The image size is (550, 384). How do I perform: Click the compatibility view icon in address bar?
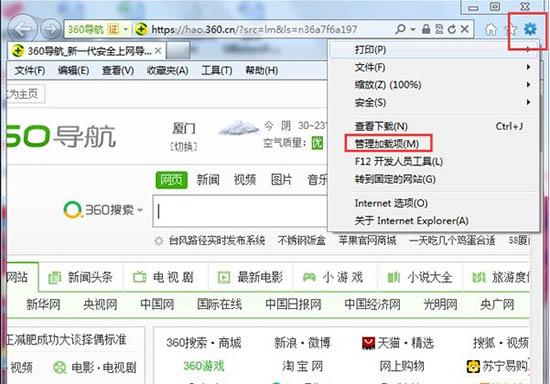point(439,29)
